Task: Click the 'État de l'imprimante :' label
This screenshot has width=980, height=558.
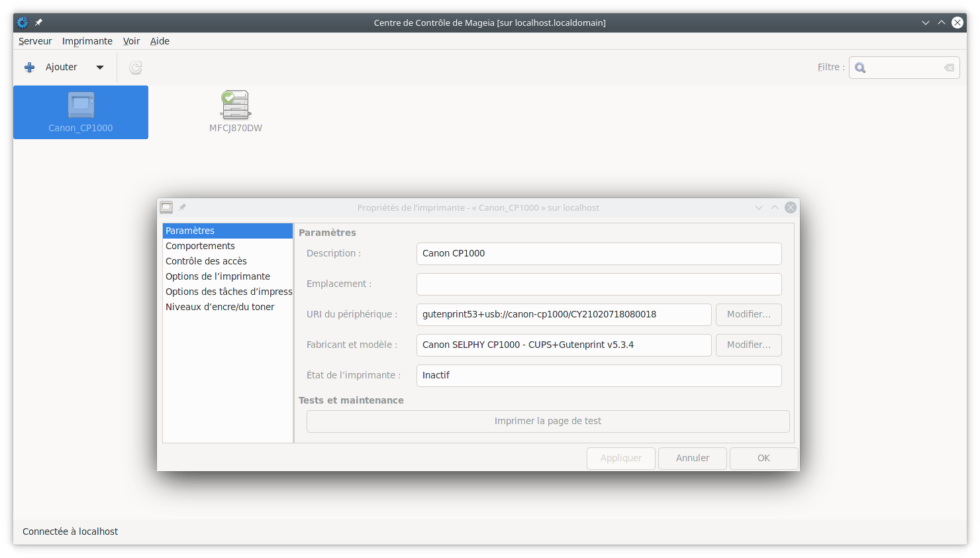Action: [x=354, y=375]
